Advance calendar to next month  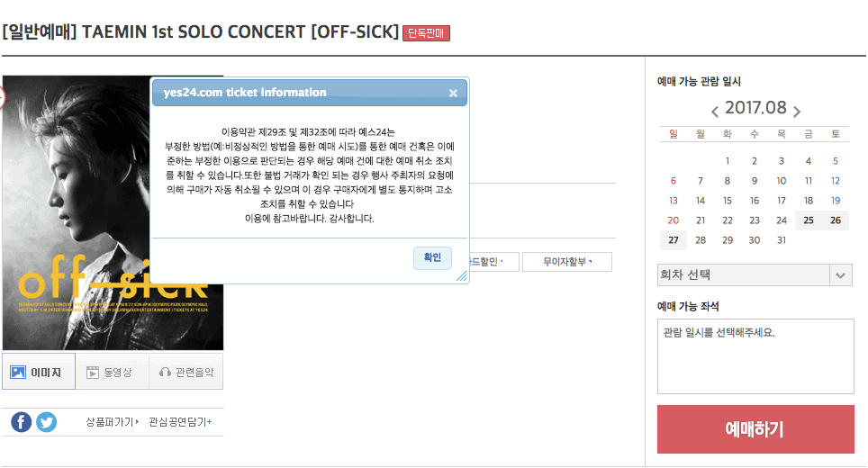pos(797,111)
